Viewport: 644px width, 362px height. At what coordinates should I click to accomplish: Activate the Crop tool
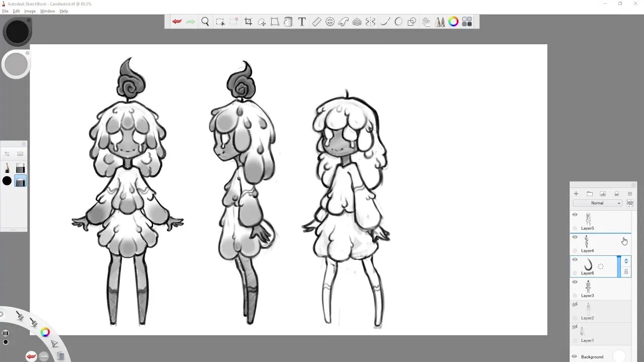(x=248, y=22)
